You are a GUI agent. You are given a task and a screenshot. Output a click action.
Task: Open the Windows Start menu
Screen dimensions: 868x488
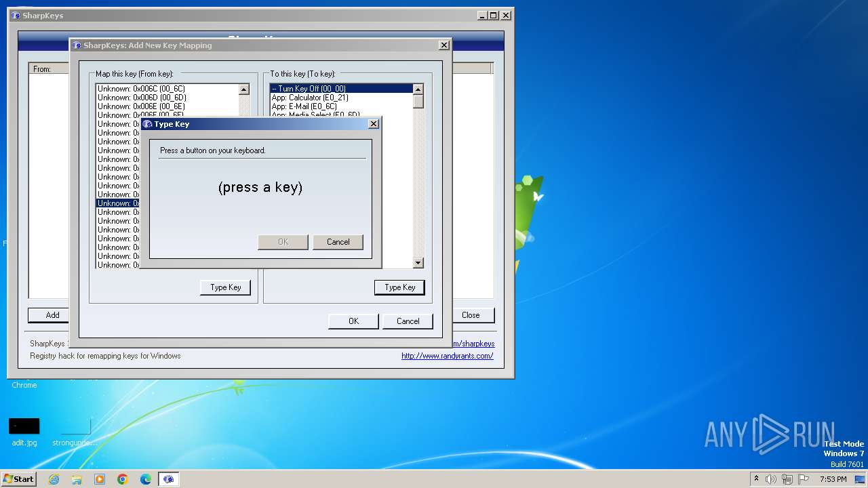[x=18, y=479]
